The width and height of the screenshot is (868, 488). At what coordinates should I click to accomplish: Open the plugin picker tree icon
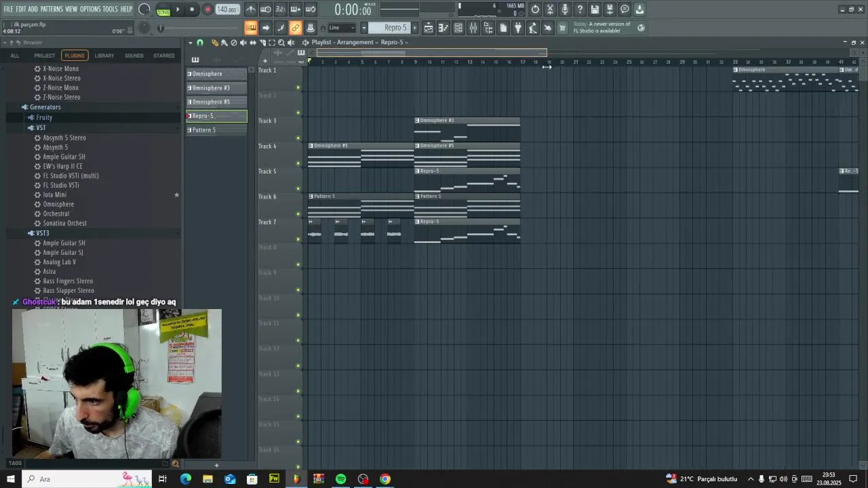coord(488,28)
